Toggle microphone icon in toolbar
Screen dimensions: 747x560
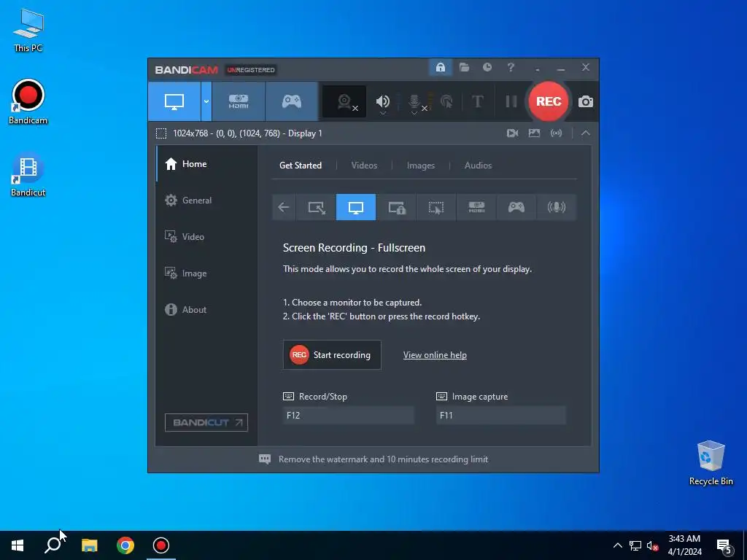point(414,101)
